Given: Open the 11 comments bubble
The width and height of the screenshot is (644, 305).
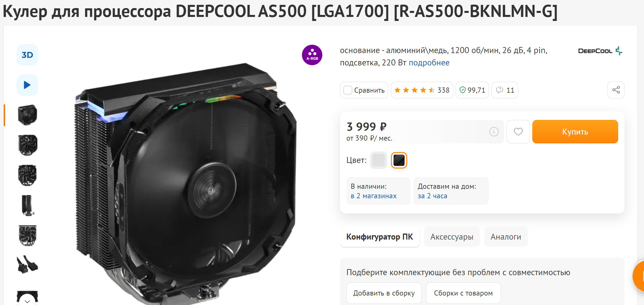Looking at the screenshot, I should point(505,90).
